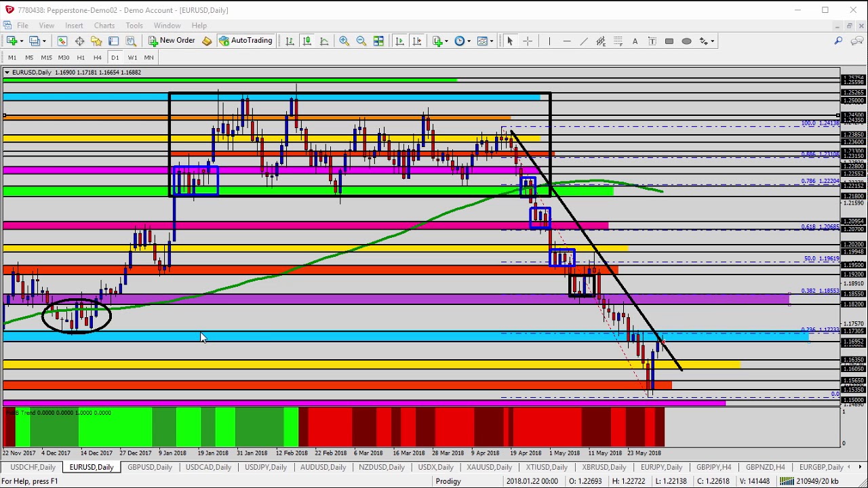Open the GBPUSD,Daily chart tab

[x=150, y=467]
